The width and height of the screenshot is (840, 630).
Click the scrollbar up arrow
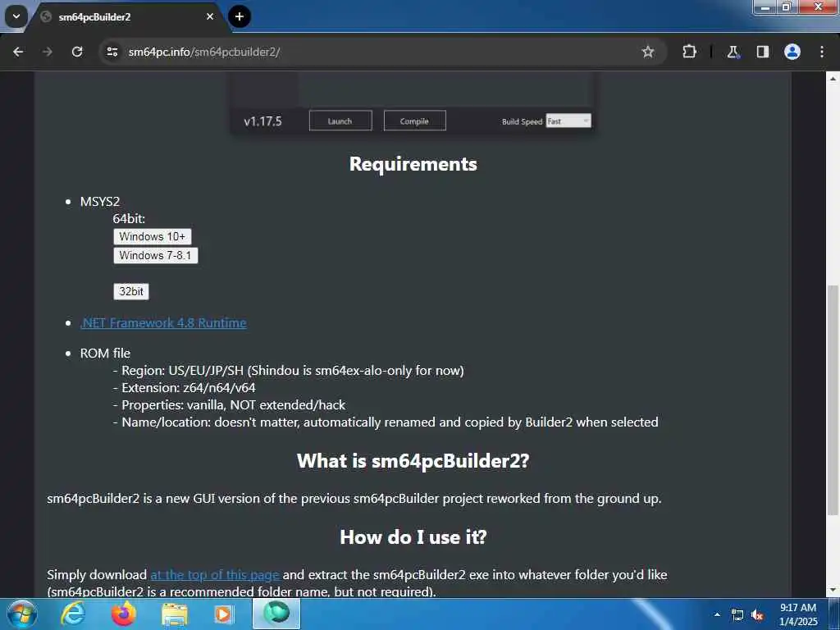coord(833,79)
